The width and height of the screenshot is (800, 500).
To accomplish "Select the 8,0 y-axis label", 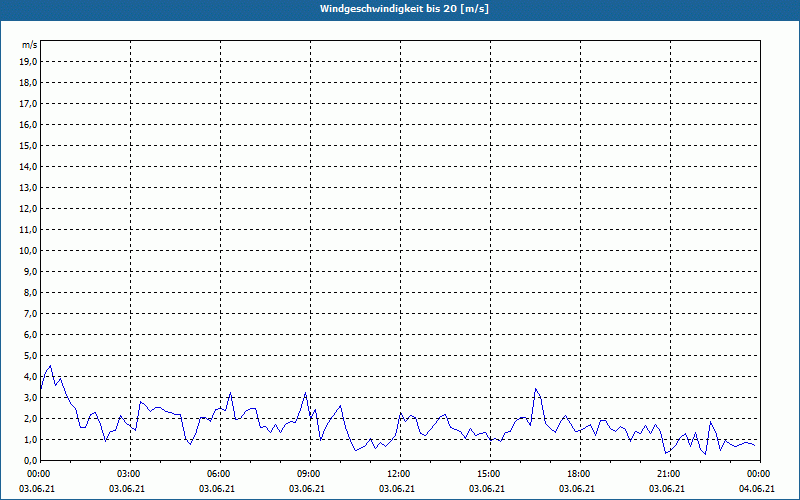I will pyautogui.click(x=30, y=292).
